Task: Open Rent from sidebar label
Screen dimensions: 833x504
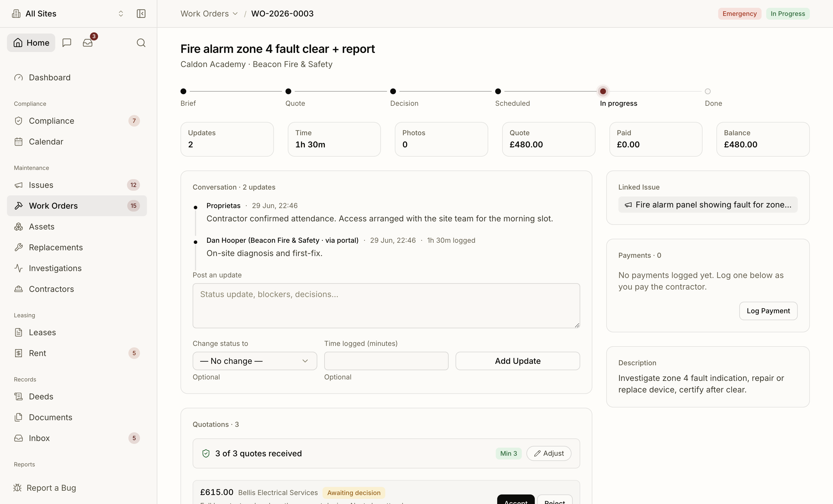Action: pos(38,353)
